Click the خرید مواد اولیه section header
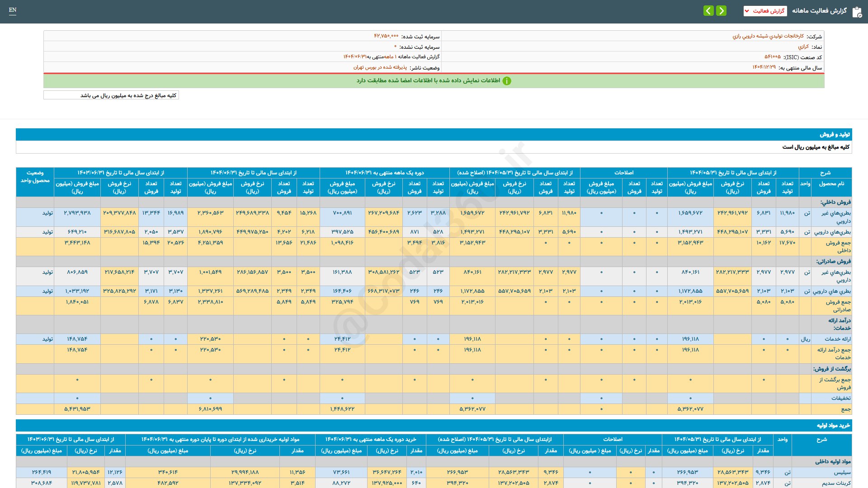Screen dimensions: 868x488 click(833, 426)
